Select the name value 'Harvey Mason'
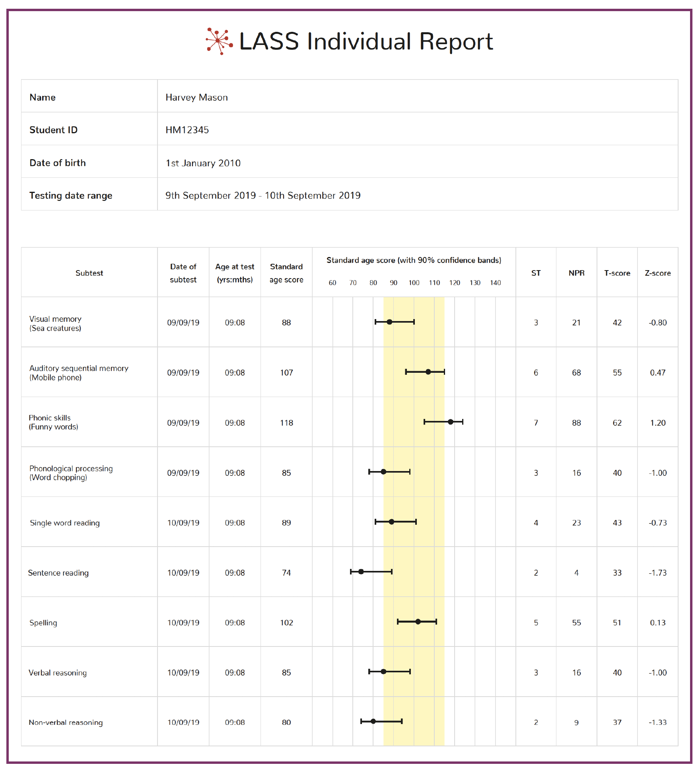The width and height of the screenshot is (700, 771). (x=196, y=97)
